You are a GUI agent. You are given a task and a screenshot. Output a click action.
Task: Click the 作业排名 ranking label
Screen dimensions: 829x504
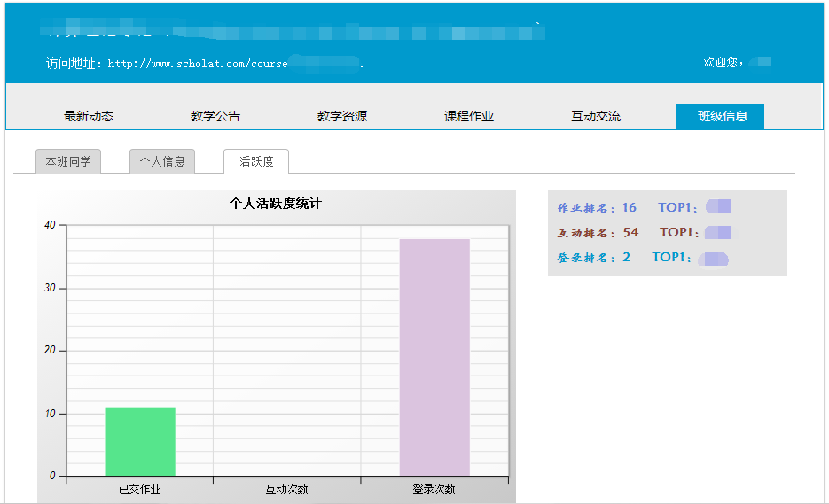click(586, 208)
